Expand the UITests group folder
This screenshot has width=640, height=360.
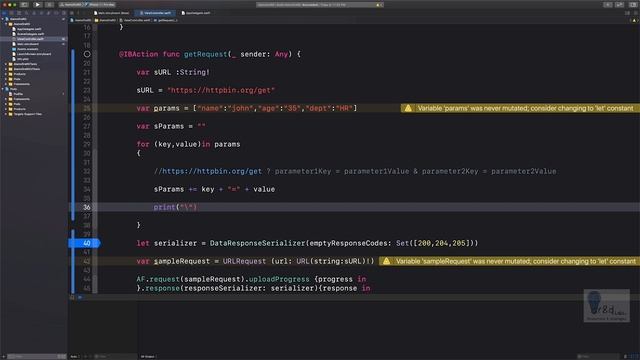(x=6, y=69)
